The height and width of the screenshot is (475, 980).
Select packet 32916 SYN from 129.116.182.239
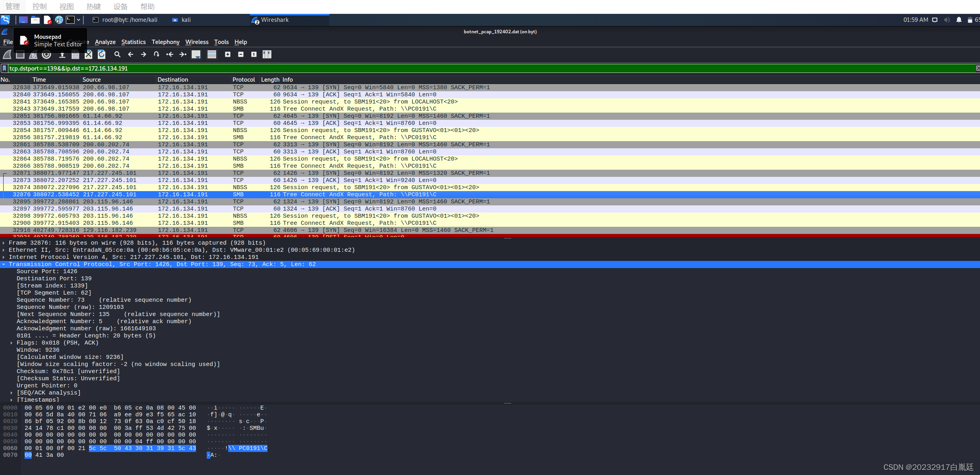tap(490, 230)
